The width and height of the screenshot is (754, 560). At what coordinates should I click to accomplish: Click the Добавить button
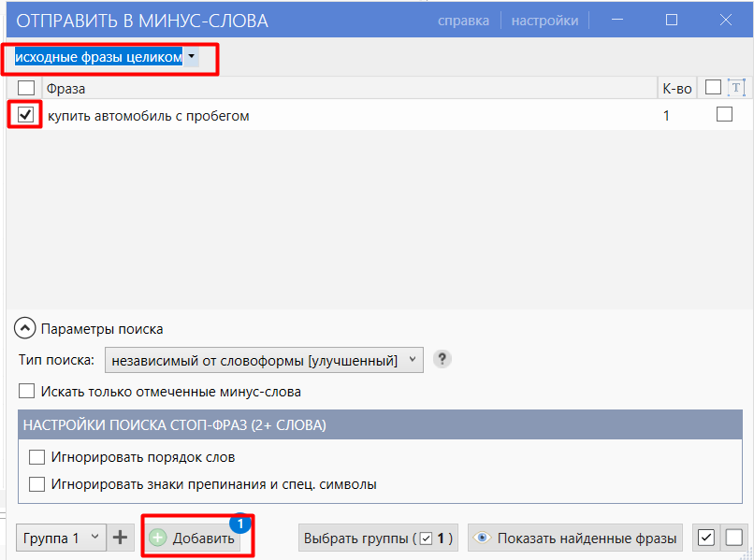pyautogui.click(x=193, y=538)
